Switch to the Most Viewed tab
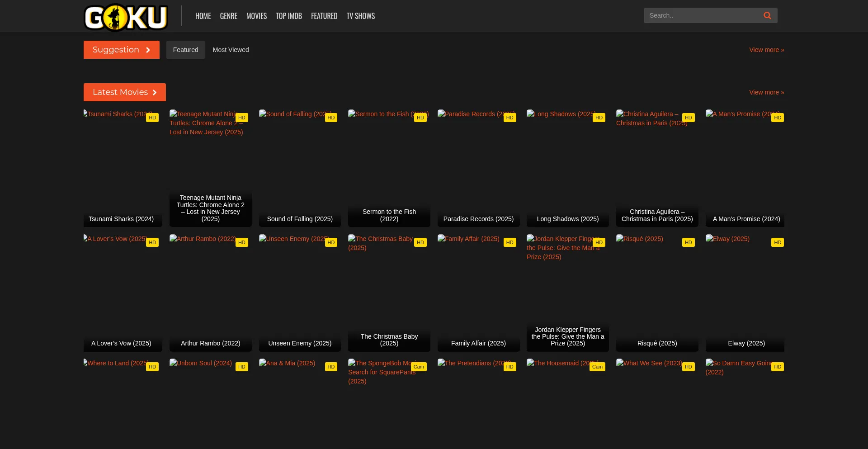Screen dimensions: 868x449 point(231,50)
